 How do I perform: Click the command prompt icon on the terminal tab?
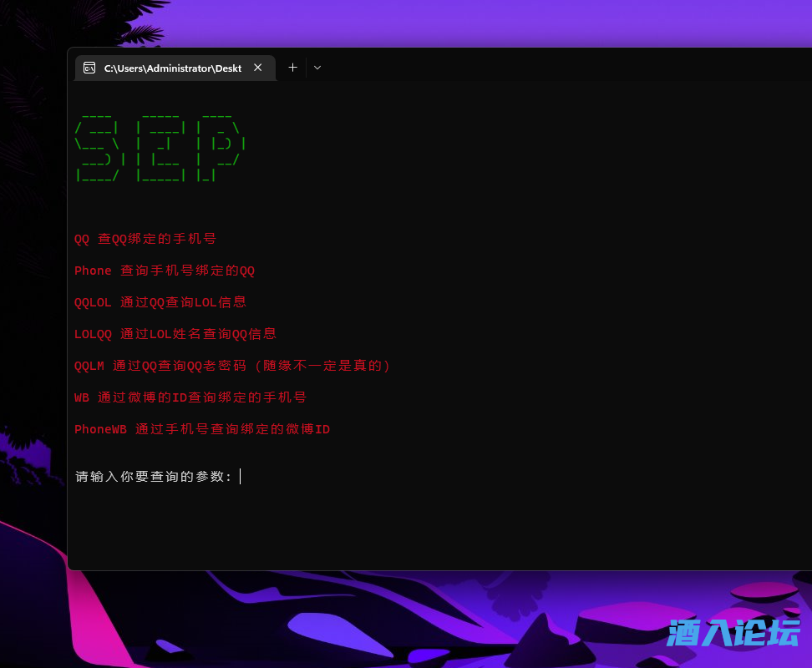pyautogui.click(x=89, y=68)
